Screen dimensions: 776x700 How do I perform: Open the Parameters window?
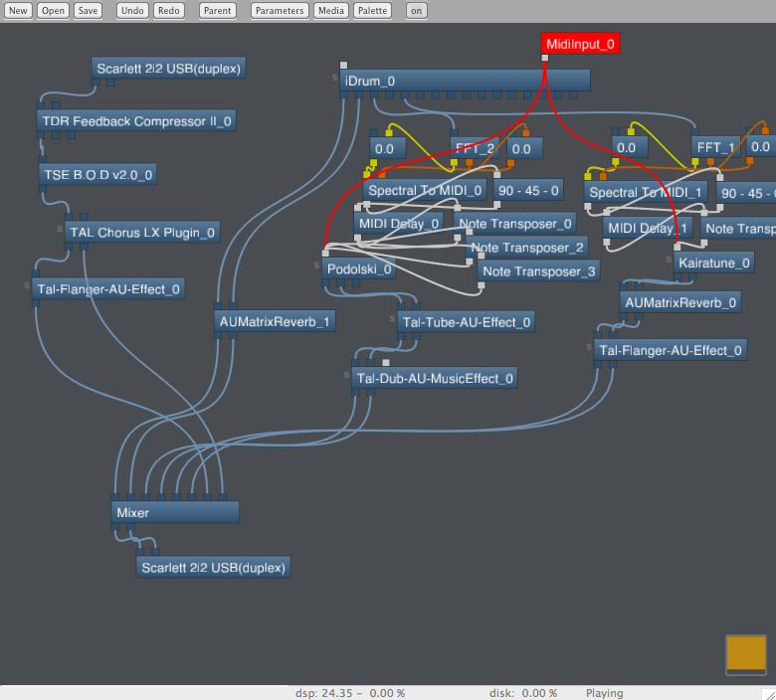[280, 11]
